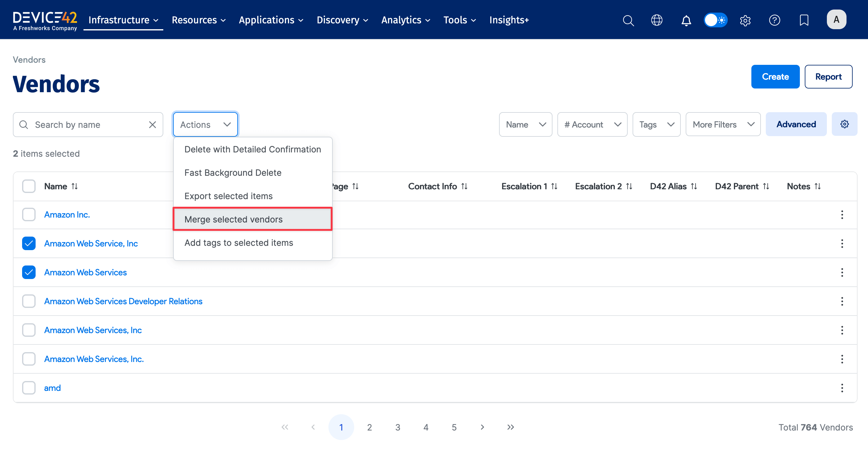Expand the More Filters dropdown
This screenshot has width=868, height=456.
pos(723,124)
